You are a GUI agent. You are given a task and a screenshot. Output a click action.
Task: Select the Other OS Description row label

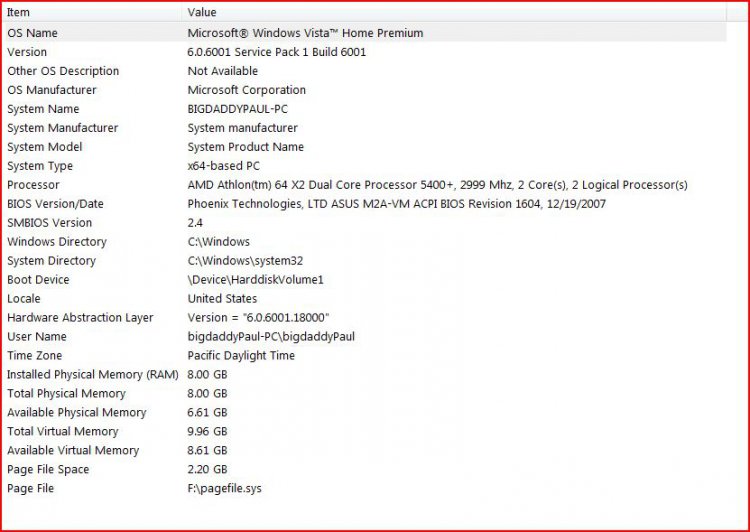[x=63, y=71]
